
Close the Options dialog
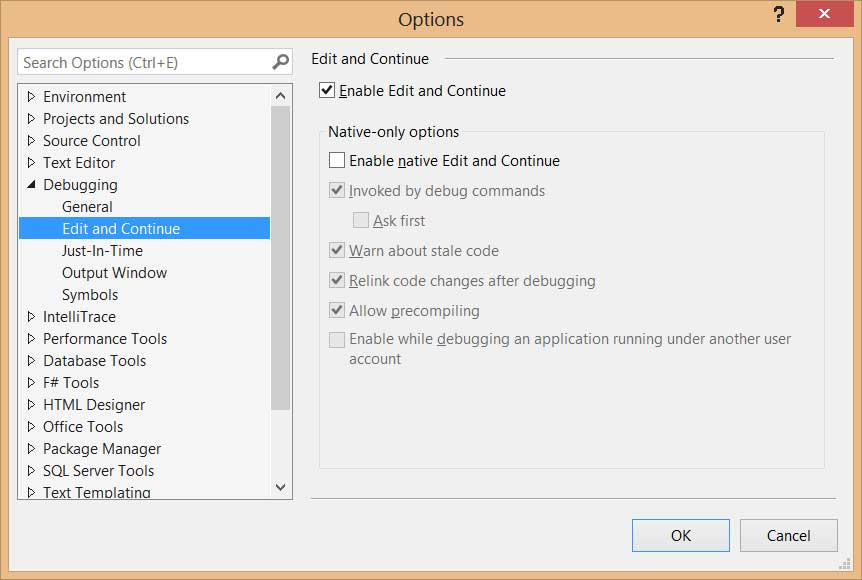[x=824, y=14]
